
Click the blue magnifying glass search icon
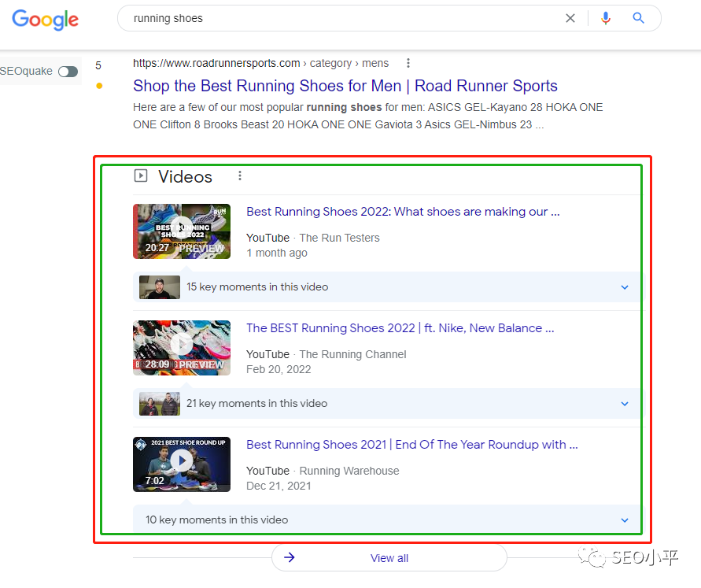pyautogui.click(x=638, y=18)
